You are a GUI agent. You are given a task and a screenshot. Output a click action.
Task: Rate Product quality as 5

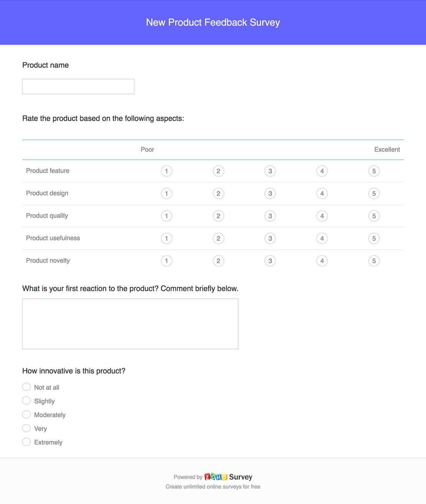pos(374,216)
